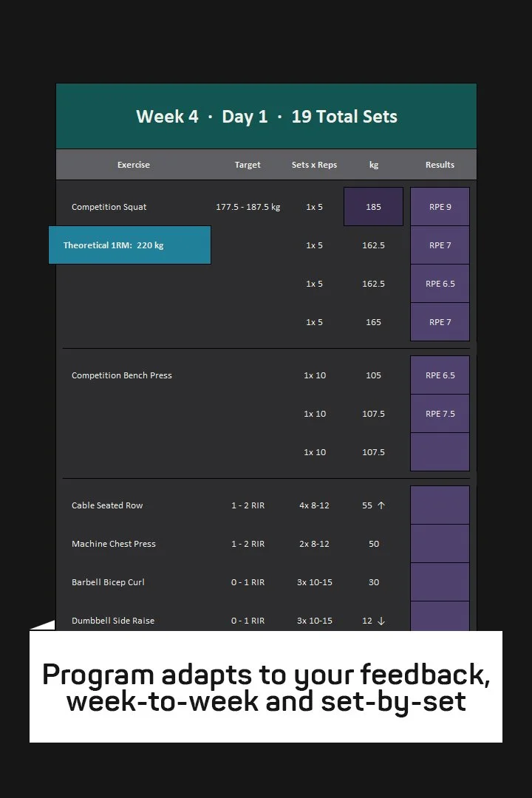The height and width of the screenshot is (798, 532).
Task: Select the Machine Chest Press exercise
Action: pos(114,544)
